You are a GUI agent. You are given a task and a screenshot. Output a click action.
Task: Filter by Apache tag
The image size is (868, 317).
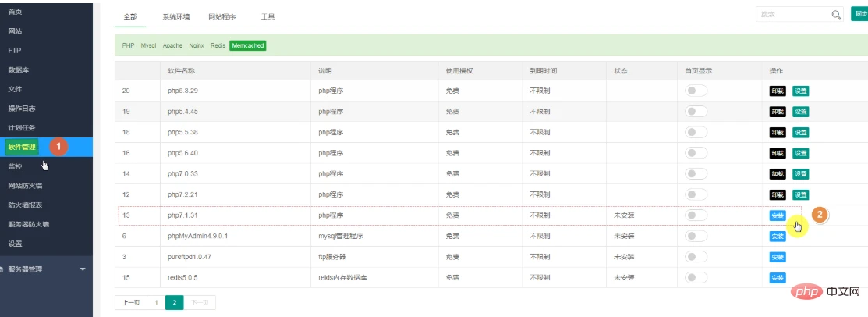point(172,45)
